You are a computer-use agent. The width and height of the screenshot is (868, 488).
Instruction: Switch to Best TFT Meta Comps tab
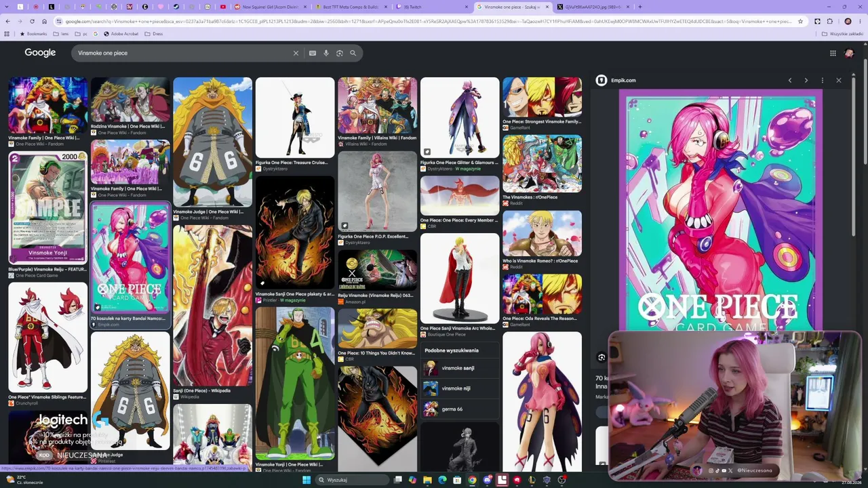pyautogui.click(x=351, y=7)
